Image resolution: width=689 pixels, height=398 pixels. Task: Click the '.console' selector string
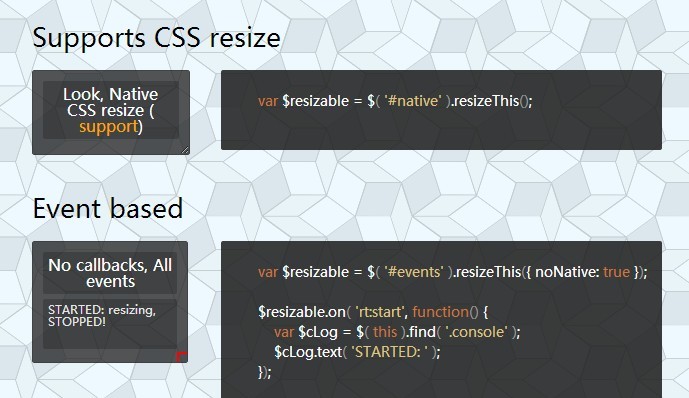pos(476,332)
